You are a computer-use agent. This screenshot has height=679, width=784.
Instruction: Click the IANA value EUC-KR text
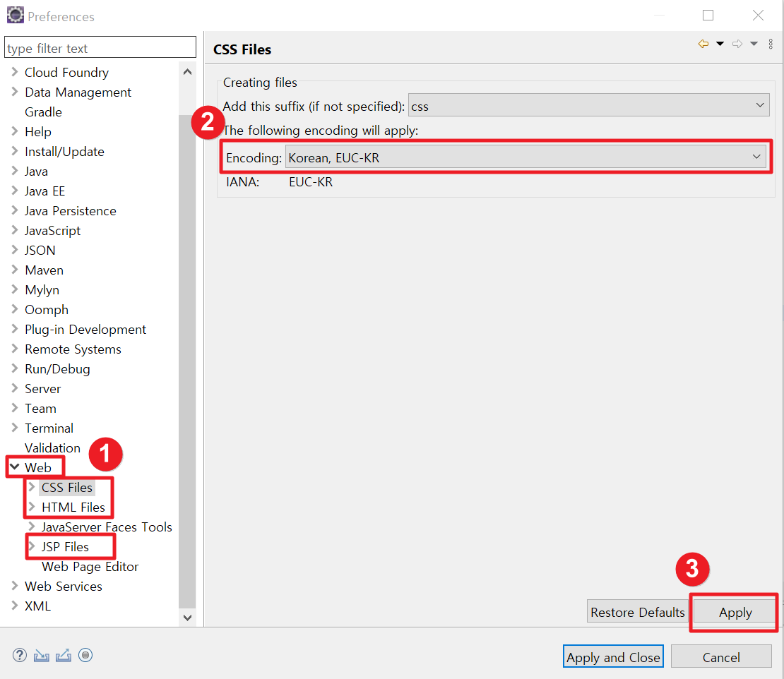[x=311, y=182]
